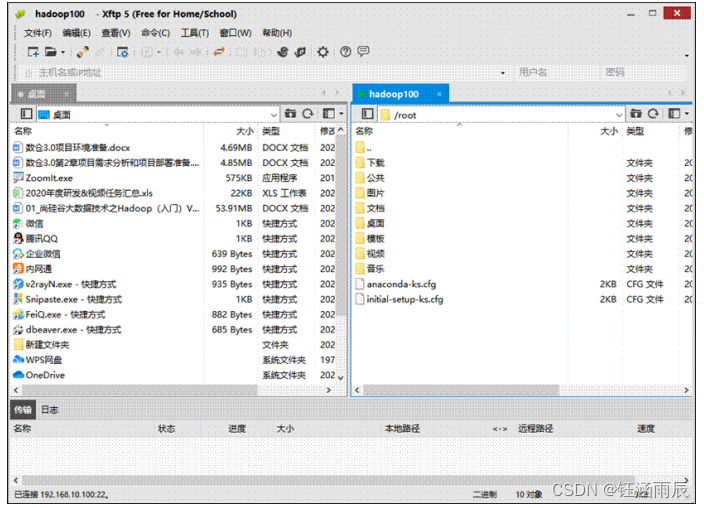Click view layout icon in remote pane
The image size is (704, 508).
tap(674, 114)
